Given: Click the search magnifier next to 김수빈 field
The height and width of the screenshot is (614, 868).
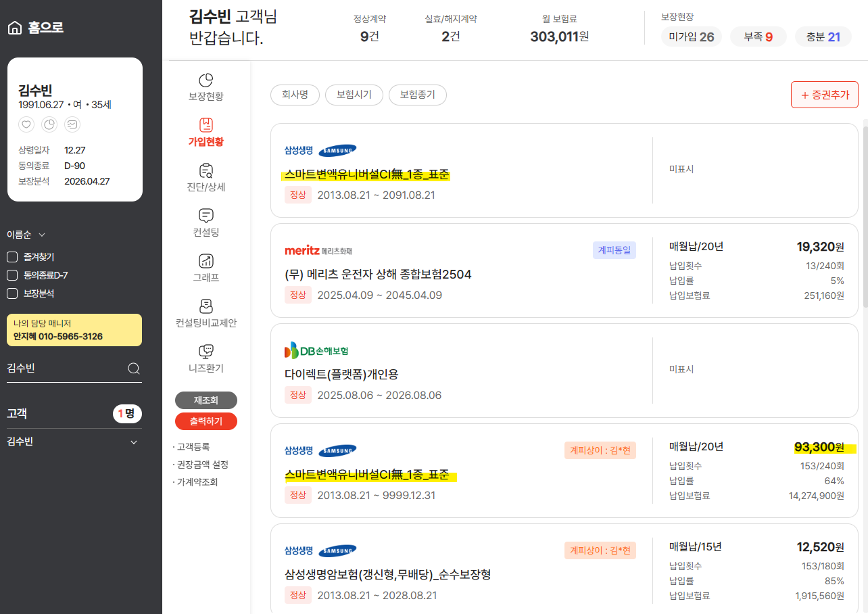Looking at the screenshot, I should [133, 369].
